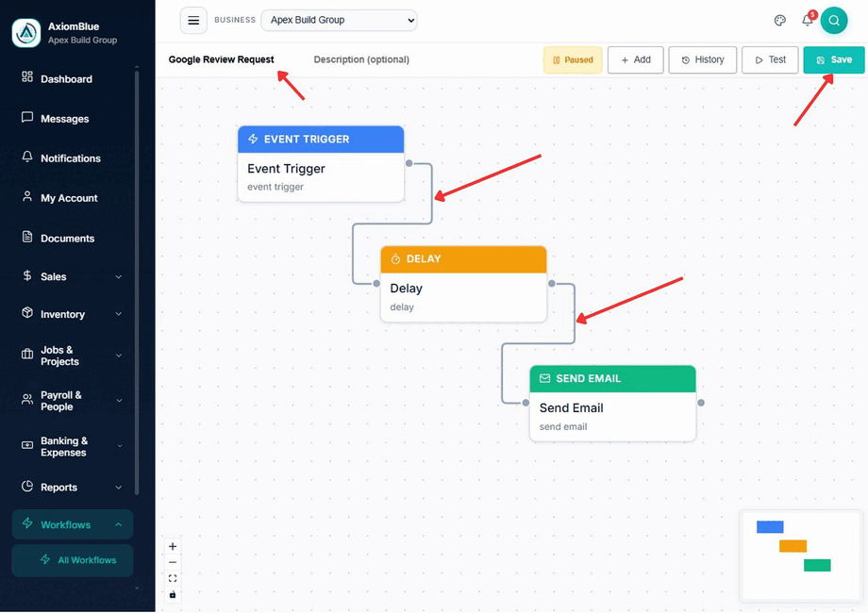The image size is (868, 613).
Task: Click the My Account person icon
Action: 27,196
